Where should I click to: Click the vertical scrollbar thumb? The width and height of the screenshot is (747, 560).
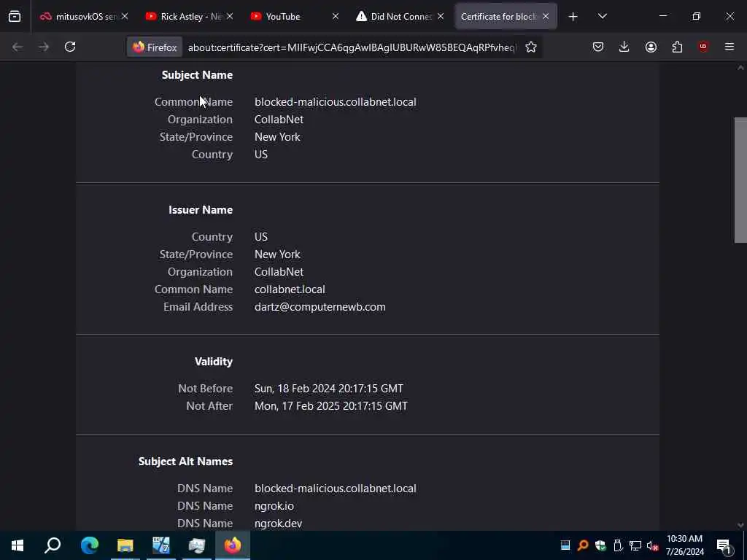coord(740,180)
